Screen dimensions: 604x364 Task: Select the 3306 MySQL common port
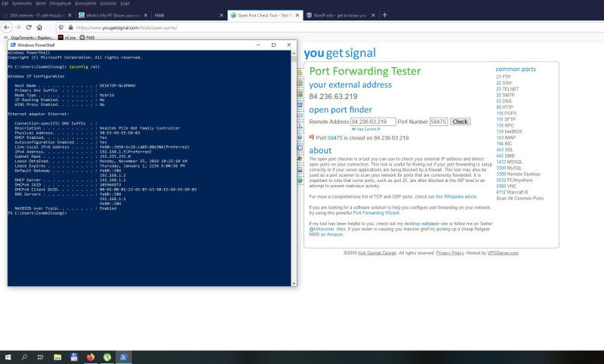509,168
